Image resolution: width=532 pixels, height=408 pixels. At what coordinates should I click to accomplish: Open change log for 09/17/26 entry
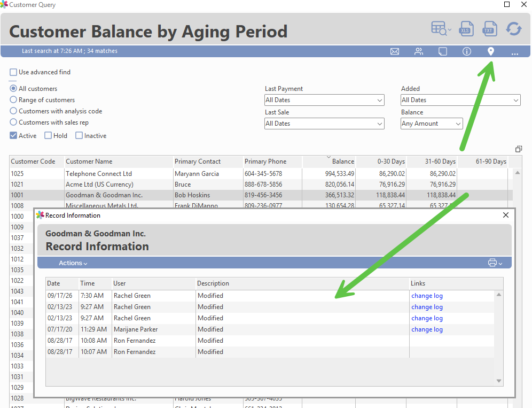[x=427, y=296]
